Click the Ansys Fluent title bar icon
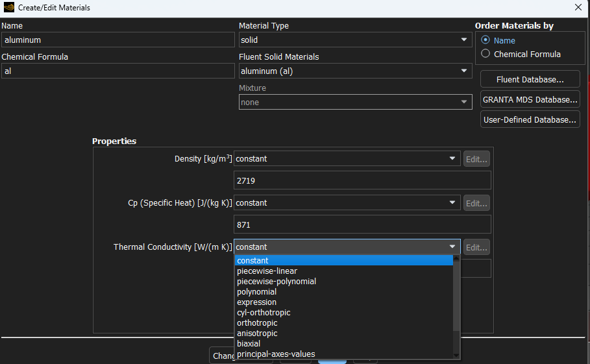Screen dimensions: 590x364 [x=8, y=8]
